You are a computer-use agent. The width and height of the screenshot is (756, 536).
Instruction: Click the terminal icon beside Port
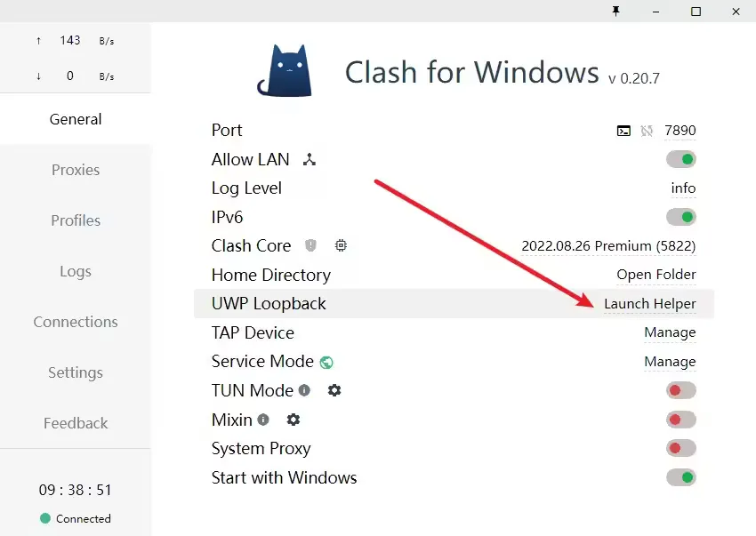[623, 131]
